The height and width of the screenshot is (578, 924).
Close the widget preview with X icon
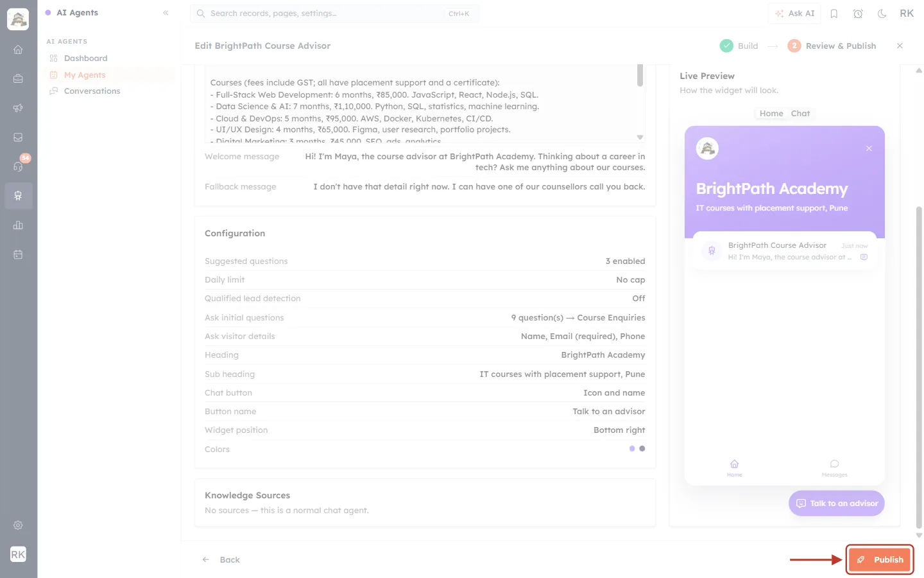point(869,148)
